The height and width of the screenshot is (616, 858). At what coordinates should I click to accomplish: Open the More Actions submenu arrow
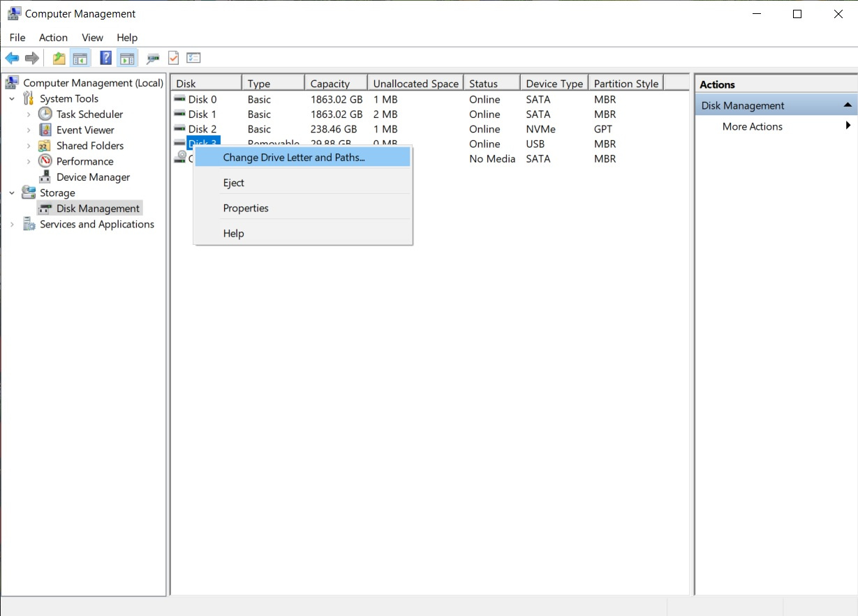click(x=848, y=126)
